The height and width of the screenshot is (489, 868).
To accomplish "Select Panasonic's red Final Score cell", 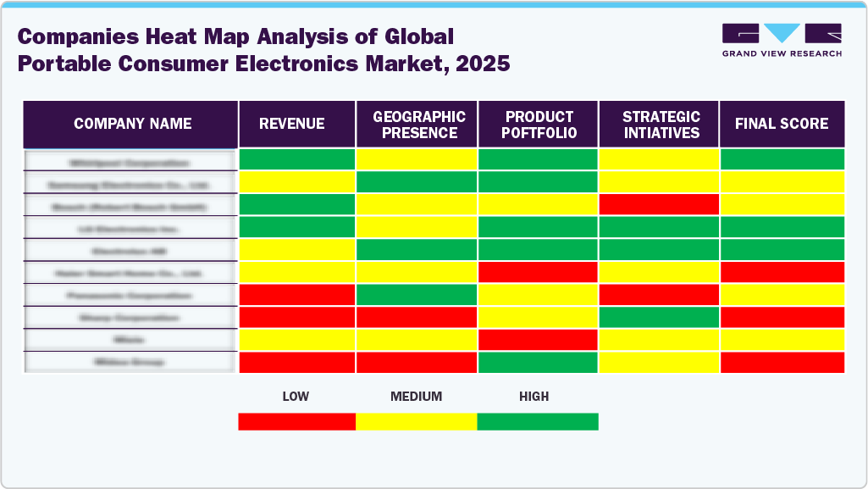I will (782, 295).
